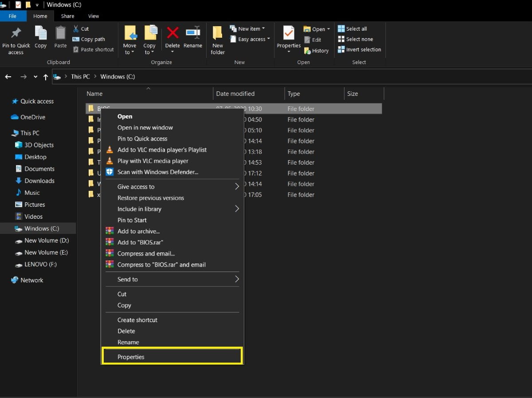Choose Pin to Quick access in context menu
The height and width of the screenshot is (398, 532).
[x=142, y=138]
